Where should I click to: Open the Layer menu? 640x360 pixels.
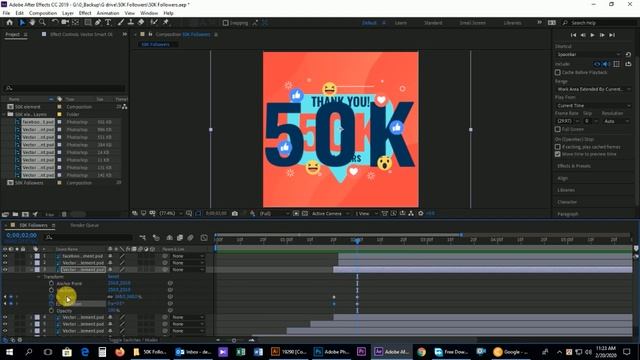[68, 13]
